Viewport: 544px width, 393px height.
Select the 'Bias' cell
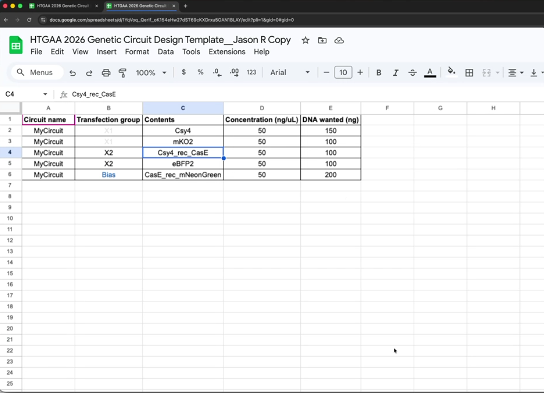coord(109,174)
